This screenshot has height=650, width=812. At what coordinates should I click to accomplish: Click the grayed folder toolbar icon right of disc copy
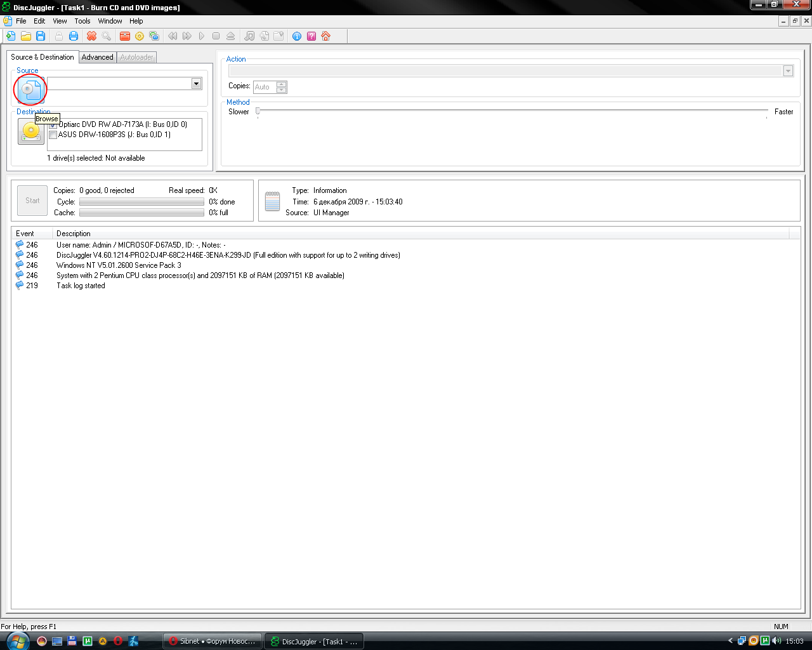(278, 36)
